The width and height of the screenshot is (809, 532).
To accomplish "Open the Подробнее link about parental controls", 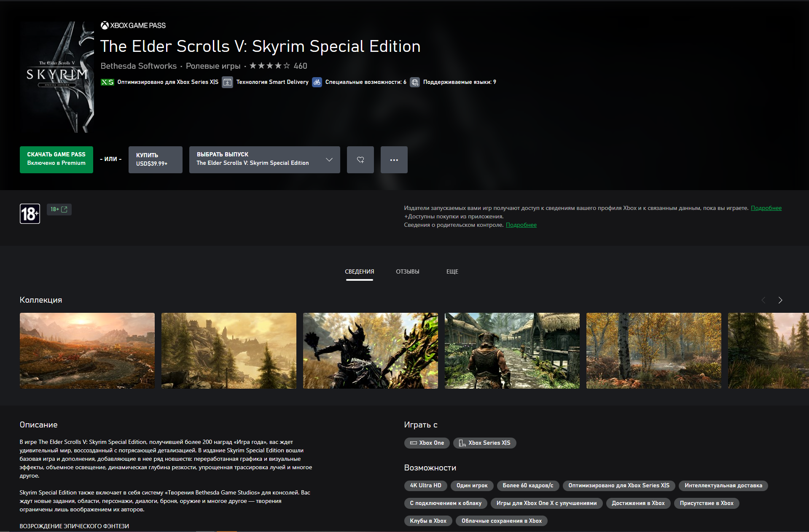I will point(521,225).
